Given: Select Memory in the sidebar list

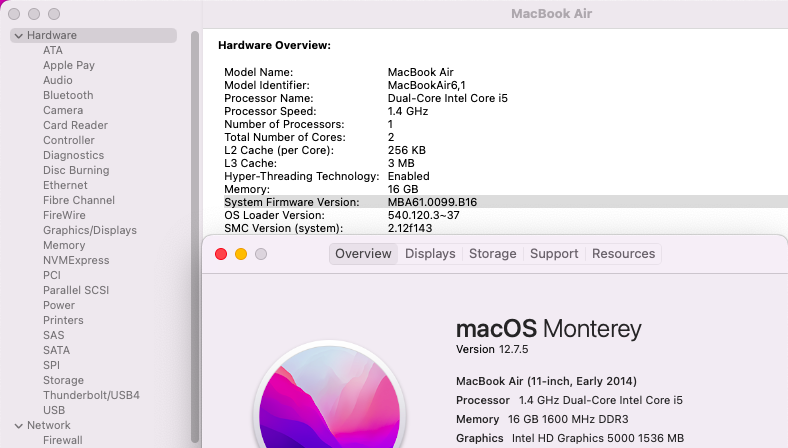Looking at the screenshot, I should (x=64, y=245).
